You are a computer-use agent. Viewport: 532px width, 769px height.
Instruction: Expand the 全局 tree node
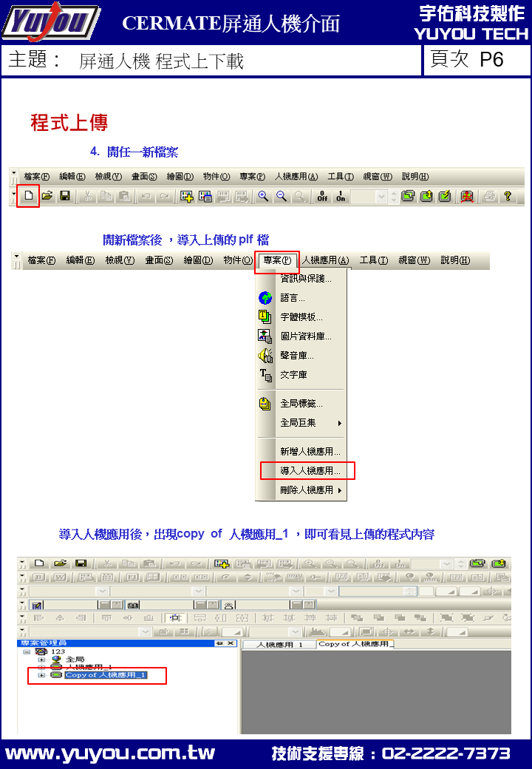(41, 660)
